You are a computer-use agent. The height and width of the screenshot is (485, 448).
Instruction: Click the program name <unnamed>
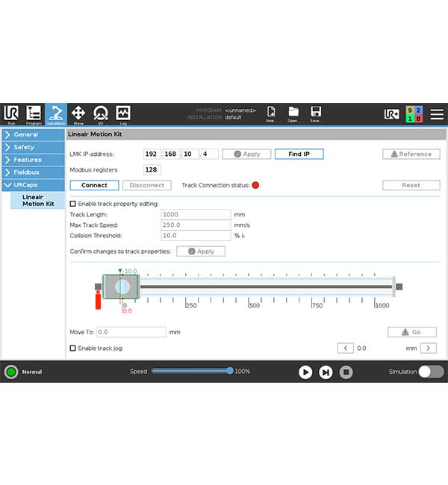click(x=240, y=110)
